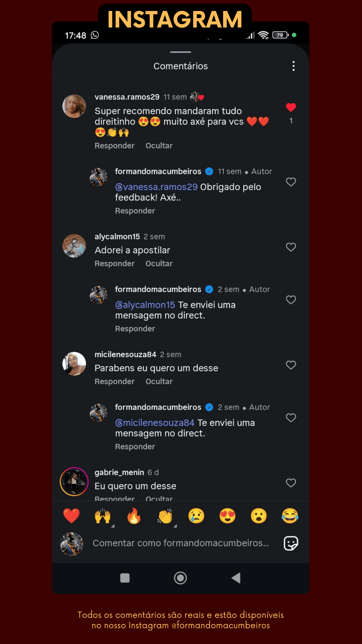Unlike vanessa.ramos29's comment with red heart
Screen dimensions: 362x644
tap(291, 107)
